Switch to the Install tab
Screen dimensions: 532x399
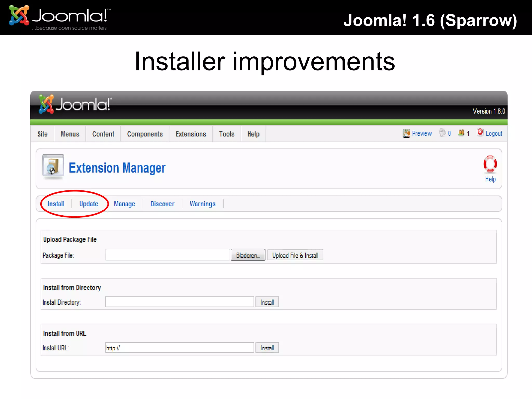[56, 204]
